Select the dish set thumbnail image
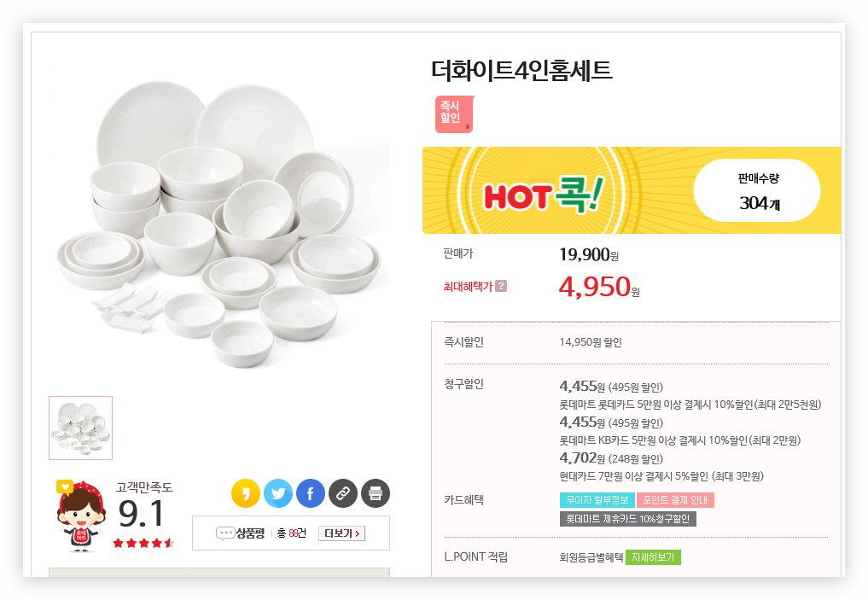 (80, 428)
